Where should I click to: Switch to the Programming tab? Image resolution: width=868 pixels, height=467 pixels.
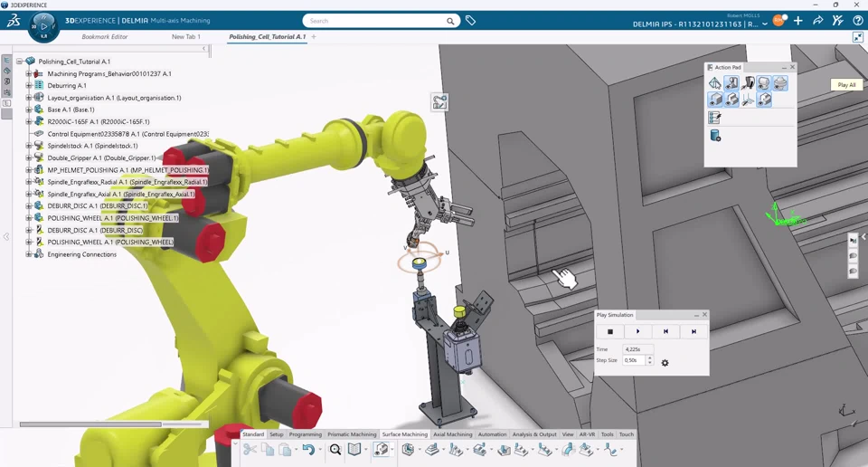[x=305, y=434]
